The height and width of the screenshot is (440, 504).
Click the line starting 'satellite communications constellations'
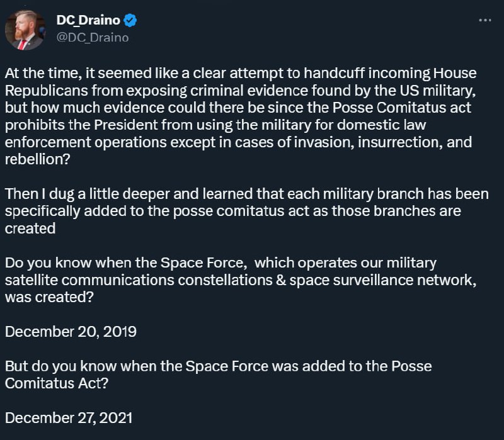[x=241, y=280]
